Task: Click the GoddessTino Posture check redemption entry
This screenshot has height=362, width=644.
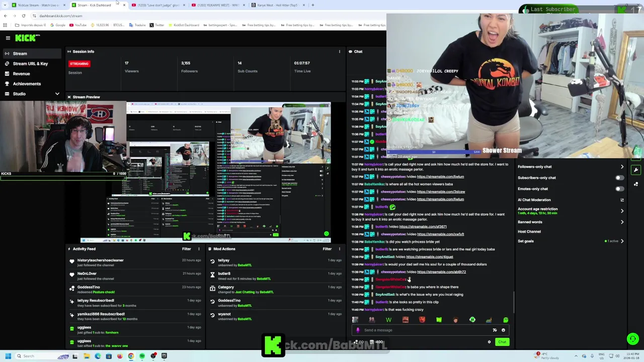Action: pyautogui.click(x=136, y=289)
